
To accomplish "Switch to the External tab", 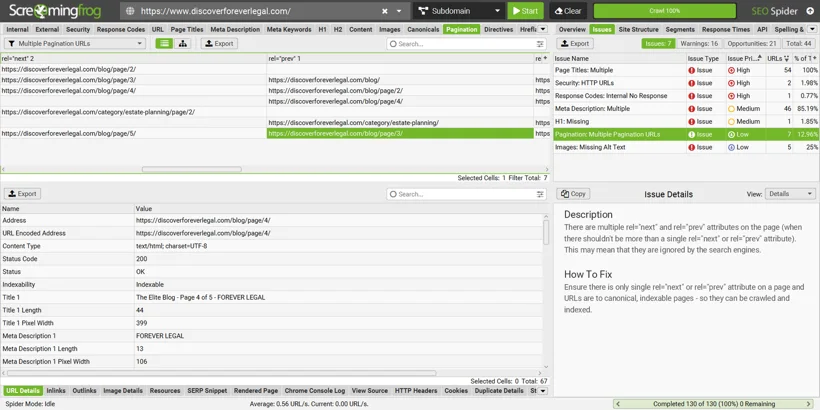I will (x=47, y=29).
